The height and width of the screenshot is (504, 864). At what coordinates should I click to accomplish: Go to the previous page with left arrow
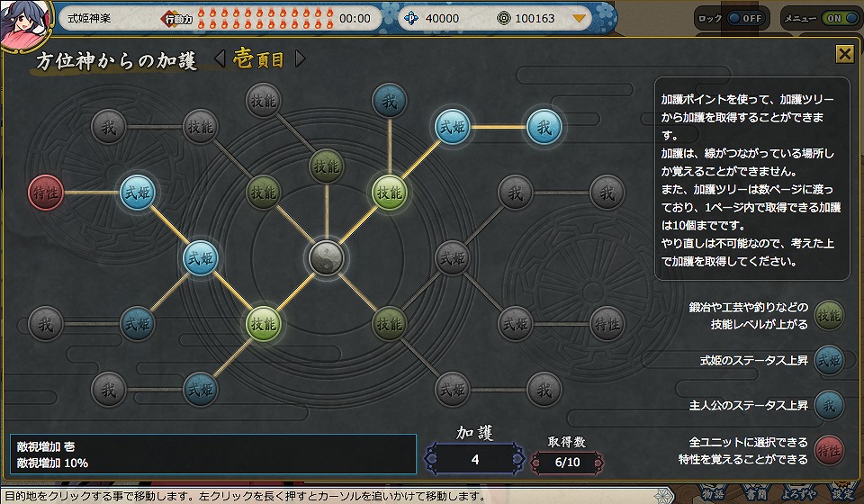click(220, 59)
